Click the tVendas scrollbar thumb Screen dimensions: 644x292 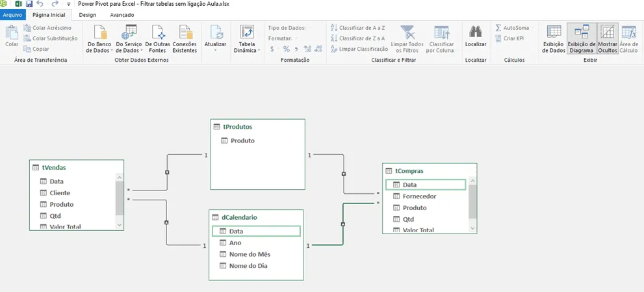click(x=120, y=198)
